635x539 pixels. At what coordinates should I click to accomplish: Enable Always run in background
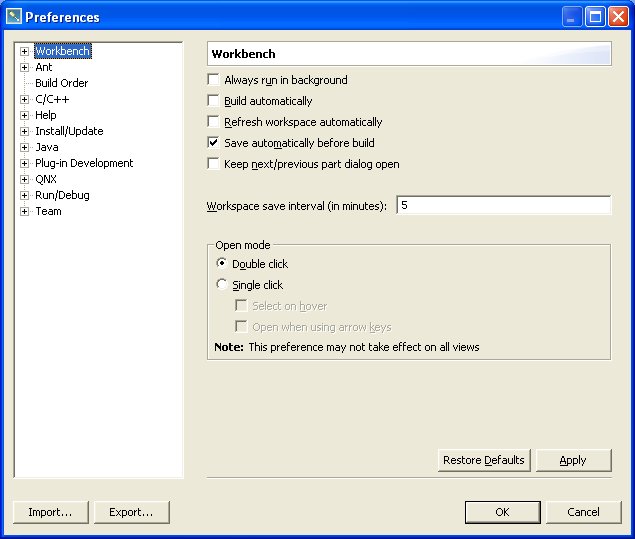213,80
